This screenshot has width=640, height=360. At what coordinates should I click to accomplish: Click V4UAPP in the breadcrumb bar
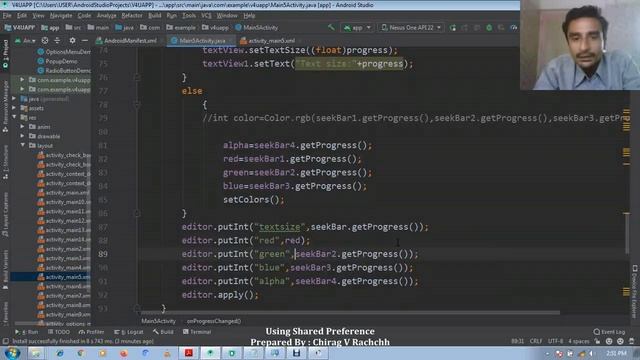pyautogui.click(x=20, y=27)
